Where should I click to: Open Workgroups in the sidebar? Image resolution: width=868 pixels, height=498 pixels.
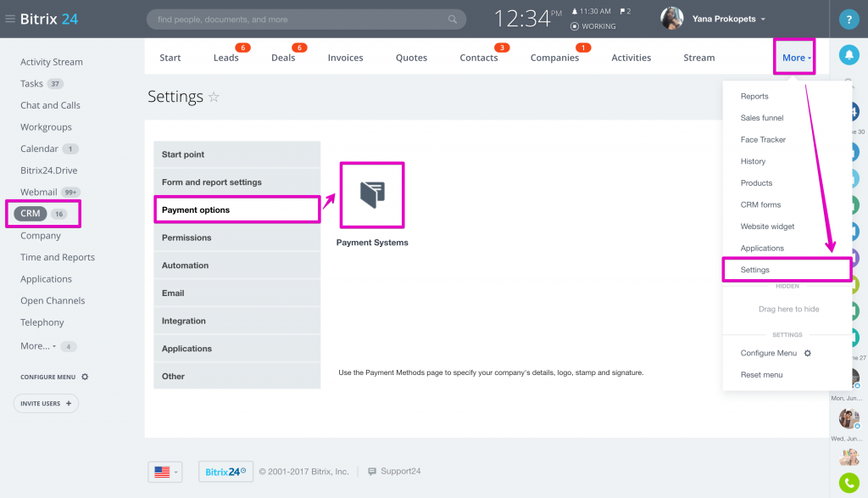pyautogui.click(x=46, y=127)
